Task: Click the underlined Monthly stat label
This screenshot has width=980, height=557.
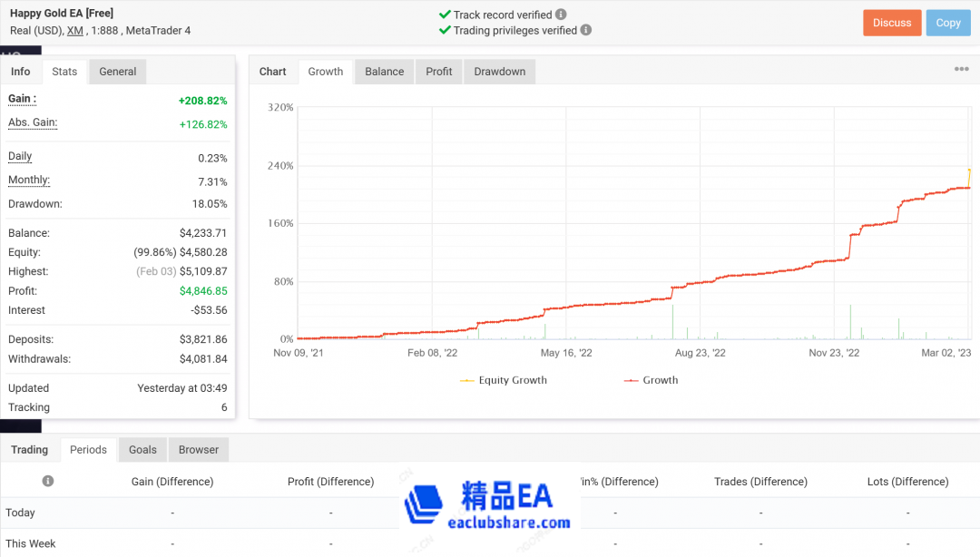Action: [x=28, y=180]
